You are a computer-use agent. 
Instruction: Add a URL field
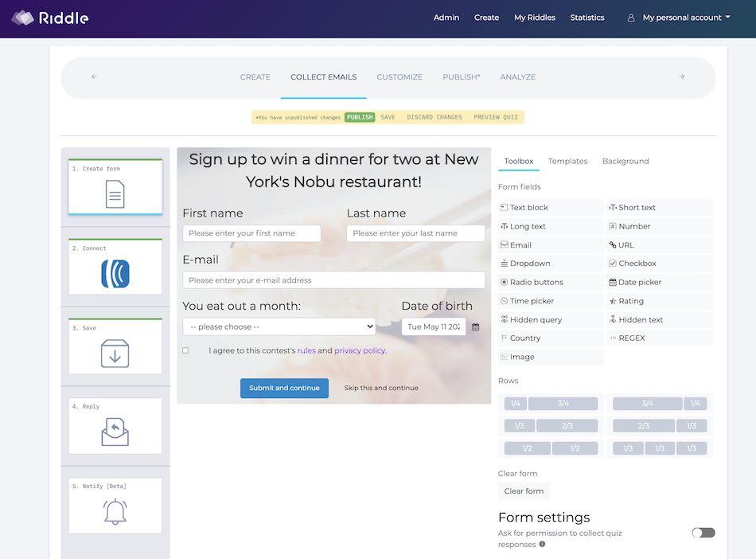pos(660,245)
